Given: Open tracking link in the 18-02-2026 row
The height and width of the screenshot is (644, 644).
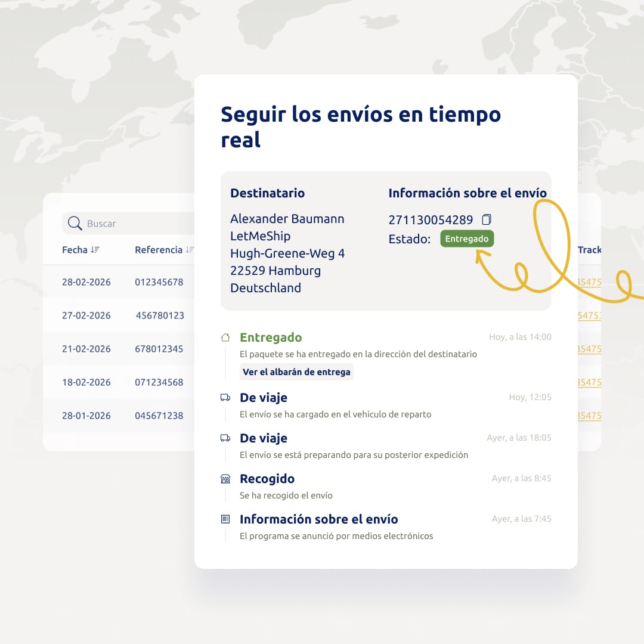Looking at the screenshot, I should pos(589,382).
